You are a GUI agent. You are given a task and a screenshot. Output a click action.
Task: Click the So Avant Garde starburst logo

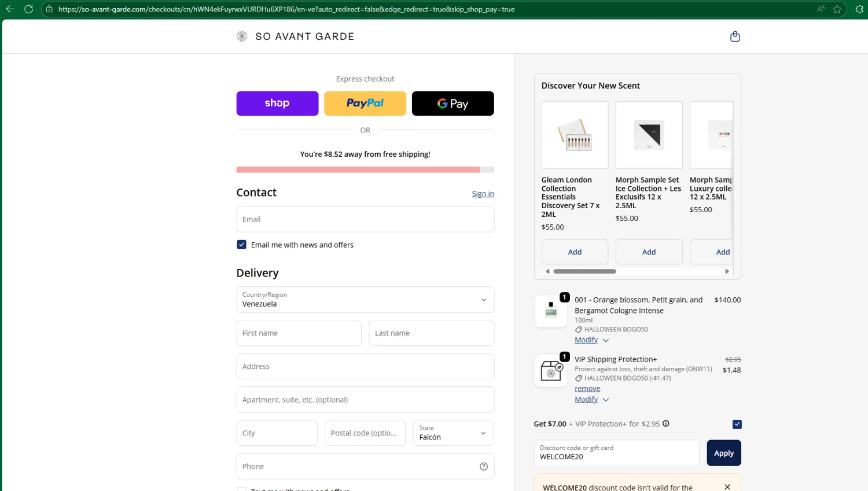pyautogui.click(x=242, y=36)
